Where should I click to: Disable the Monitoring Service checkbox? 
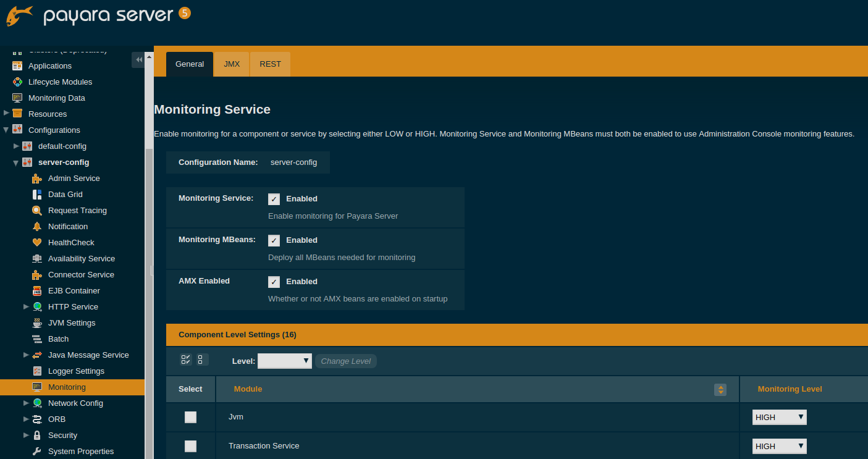(274, 199)
